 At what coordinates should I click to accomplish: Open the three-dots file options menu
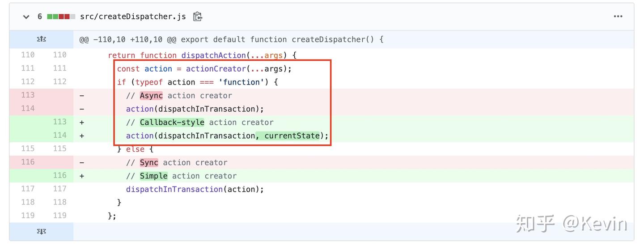click(x=618, y=17)
